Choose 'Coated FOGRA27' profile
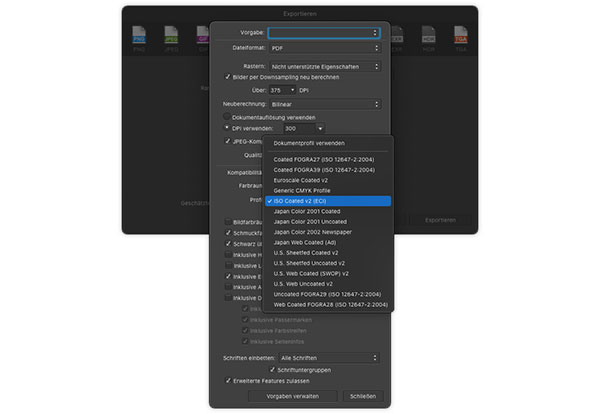This screenshot has width=600, height=414. 328,160
